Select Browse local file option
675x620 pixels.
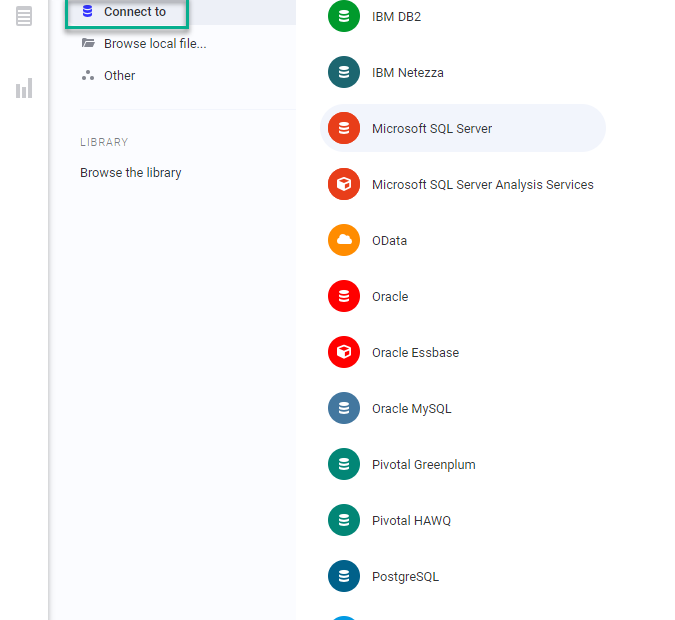(155, 43)
